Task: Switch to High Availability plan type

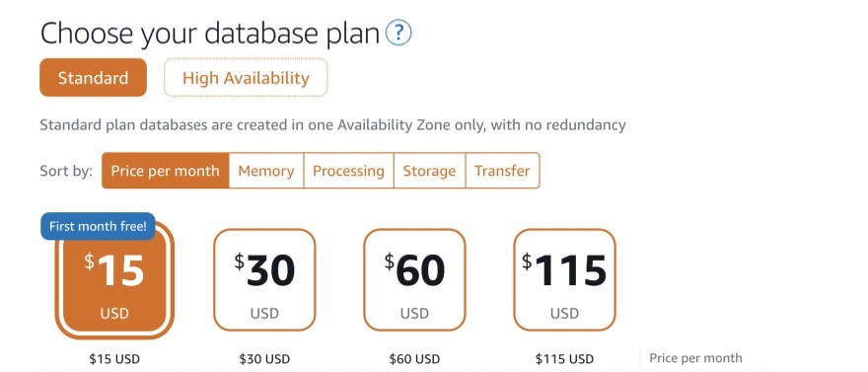Action: pos(246,78)
